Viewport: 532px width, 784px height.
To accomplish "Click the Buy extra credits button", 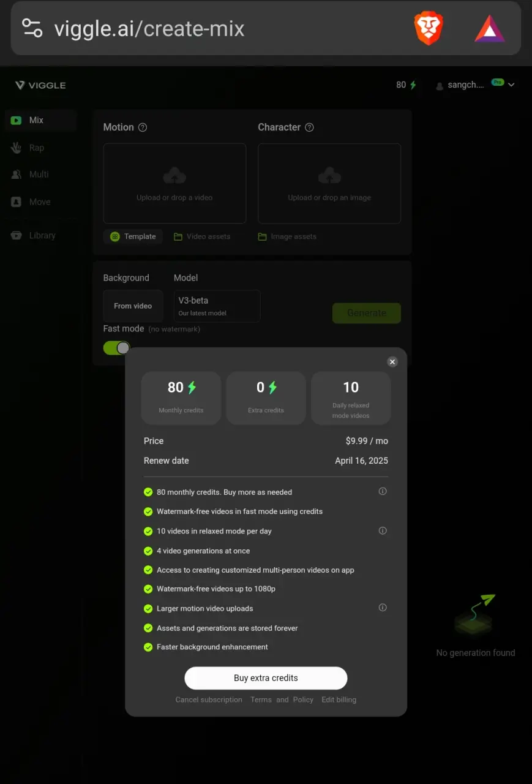I will tap(266, 678).
